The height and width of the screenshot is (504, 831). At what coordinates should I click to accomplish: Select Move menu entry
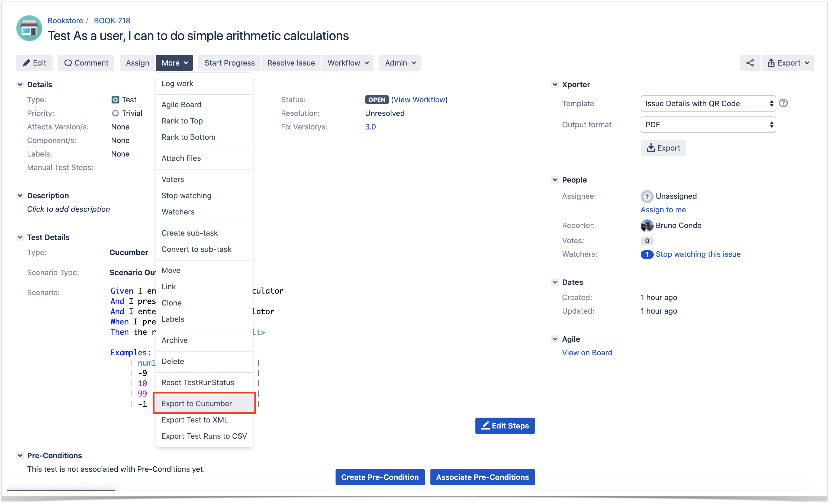pyautogui.click(x=205, y=271)
